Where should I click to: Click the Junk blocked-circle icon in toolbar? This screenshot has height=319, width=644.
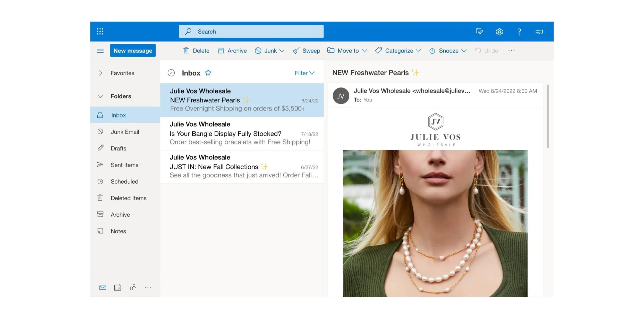(258, 51)
